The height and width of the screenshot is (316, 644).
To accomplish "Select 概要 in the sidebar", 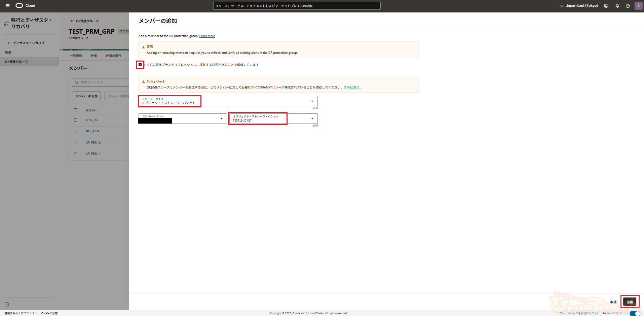I will [x=8, y=52].
